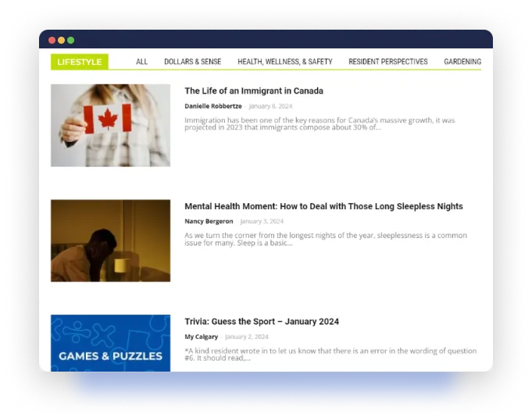Click the Games & Puzzles thumbnail
The image size is (532, 420).
(111, 343)
